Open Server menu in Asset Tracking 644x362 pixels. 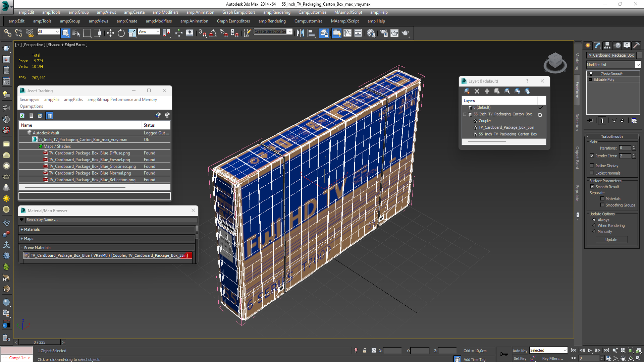tap(30, 100)
